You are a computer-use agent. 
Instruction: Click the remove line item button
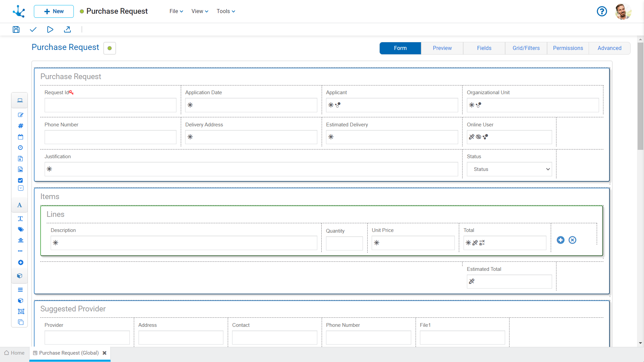[572, 240]
